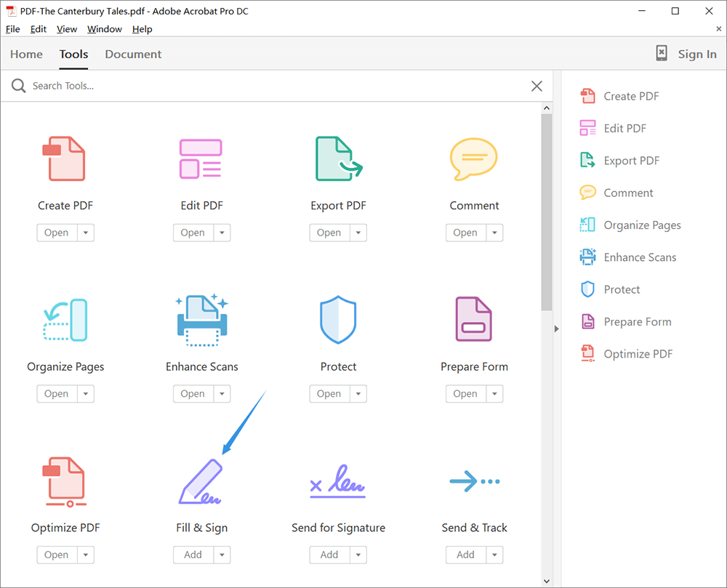Screen dimensions: 727x588
Task: Select the Send for Signature icon
Action: [338, 481]
